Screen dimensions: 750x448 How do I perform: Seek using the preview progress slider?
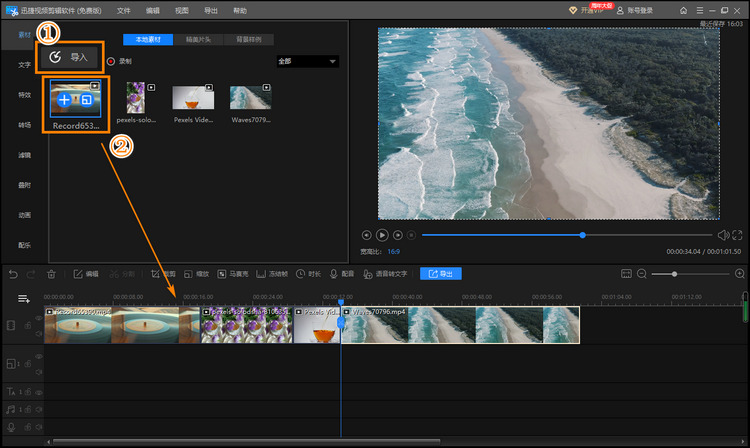(567, 235)
